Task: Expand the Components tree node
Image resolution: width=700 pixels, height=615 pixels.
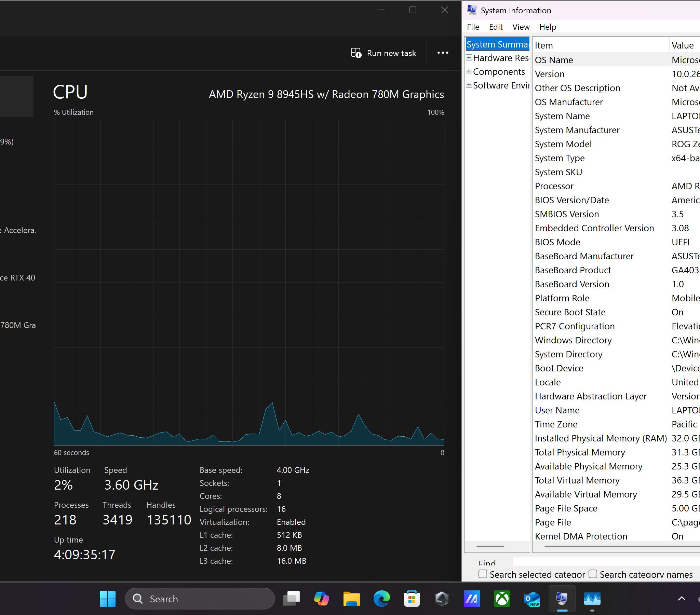Action: point(469,71)
